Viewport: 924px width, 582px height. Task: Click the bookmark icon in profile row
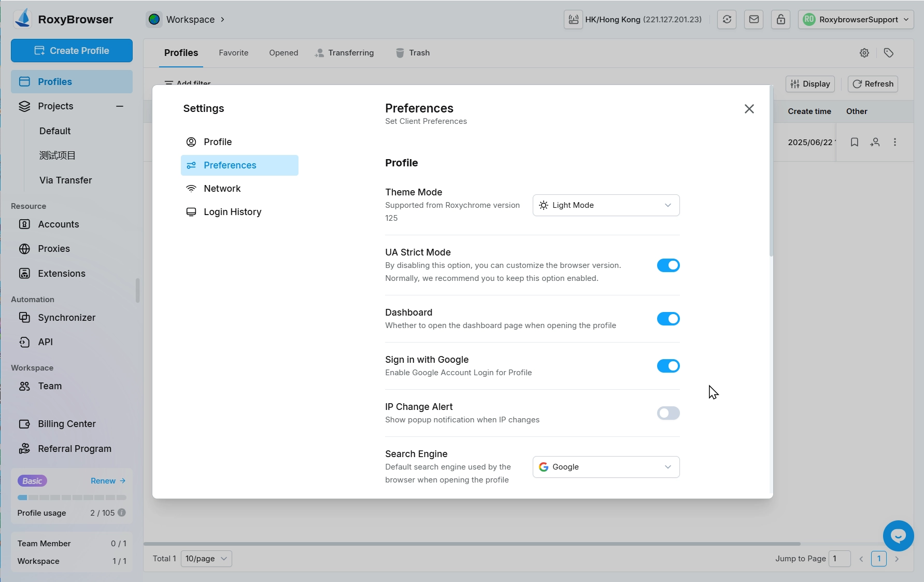854,142
